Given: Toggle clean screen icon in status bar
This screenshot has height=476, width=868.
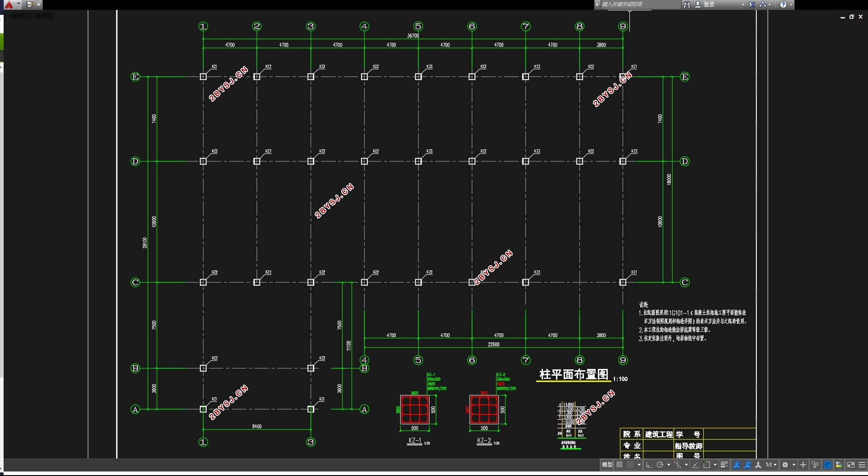Looking at the screenshot, I should click(851, 465).
